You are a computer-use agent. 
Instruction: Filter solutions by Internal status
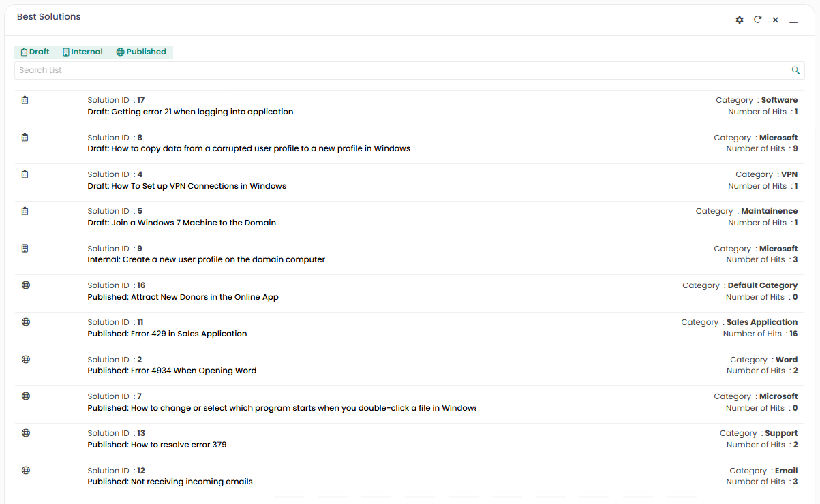point(82,52)
